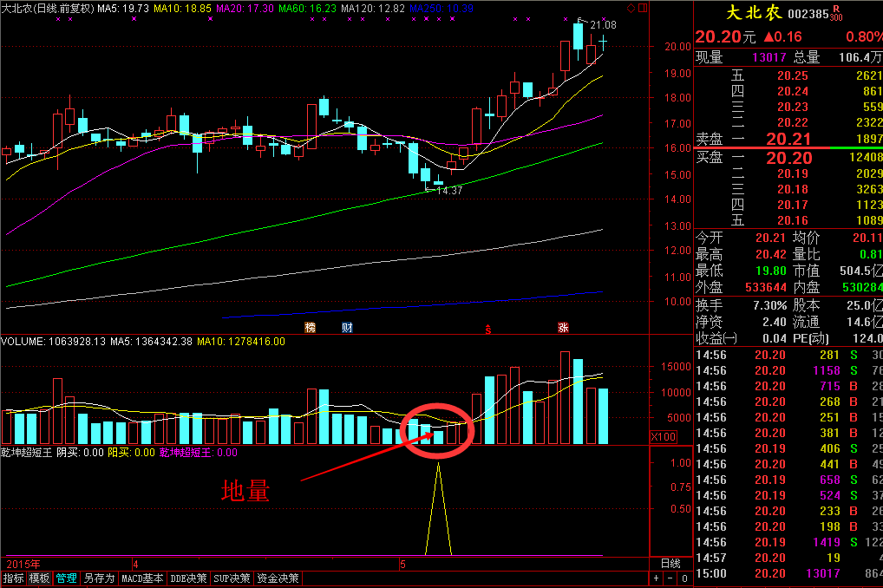Click the 财 financial marker icon
Image resolution: width=883 pixels, height=588 pixels.
(x=347, y=328)
